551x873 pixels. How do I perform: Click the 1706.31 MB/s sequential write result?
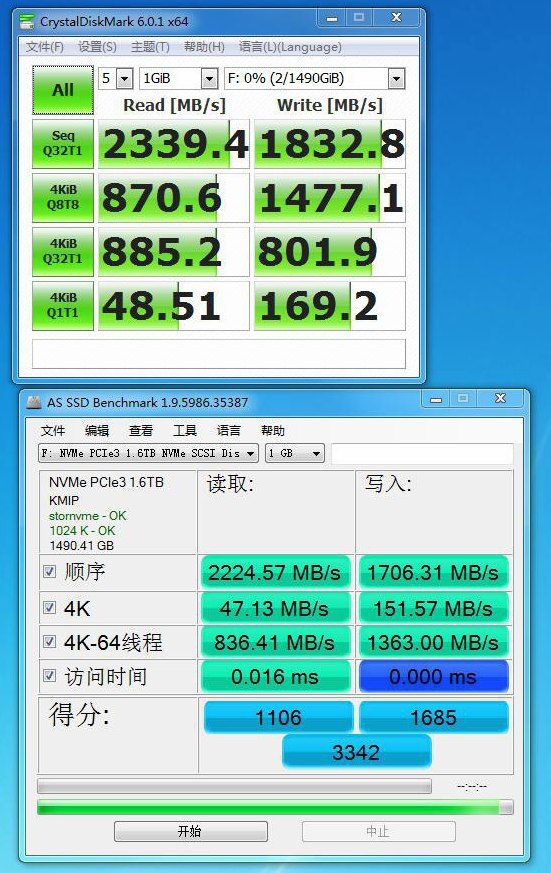tap(434, 572)
